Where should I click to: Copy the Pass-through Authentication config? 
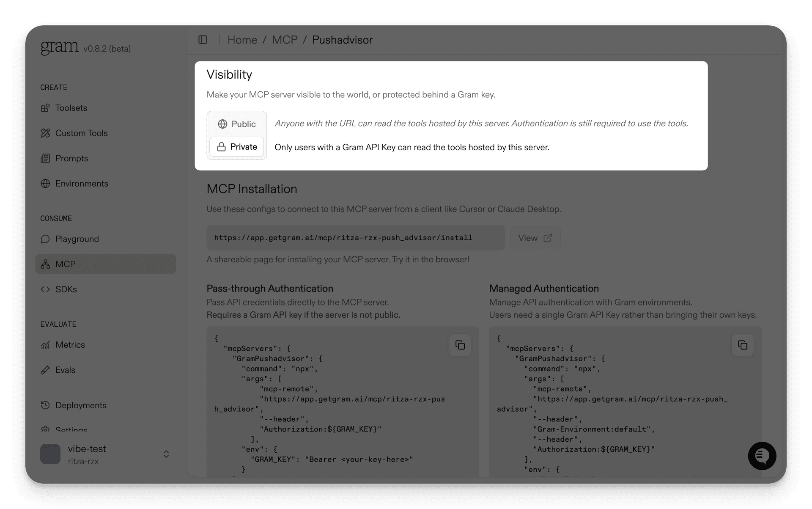[460, 345]
